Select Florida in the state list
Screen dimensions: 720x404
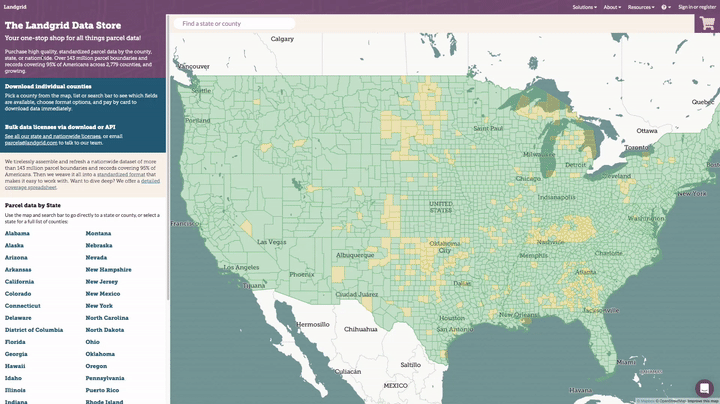click(x=15, y=342)
